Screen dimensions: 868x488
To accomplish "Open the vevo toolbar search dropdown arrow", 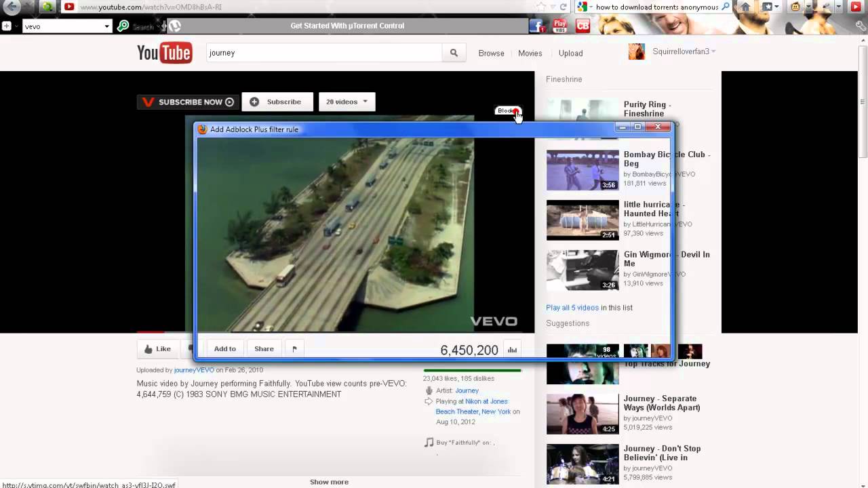I will click(106, 26).
